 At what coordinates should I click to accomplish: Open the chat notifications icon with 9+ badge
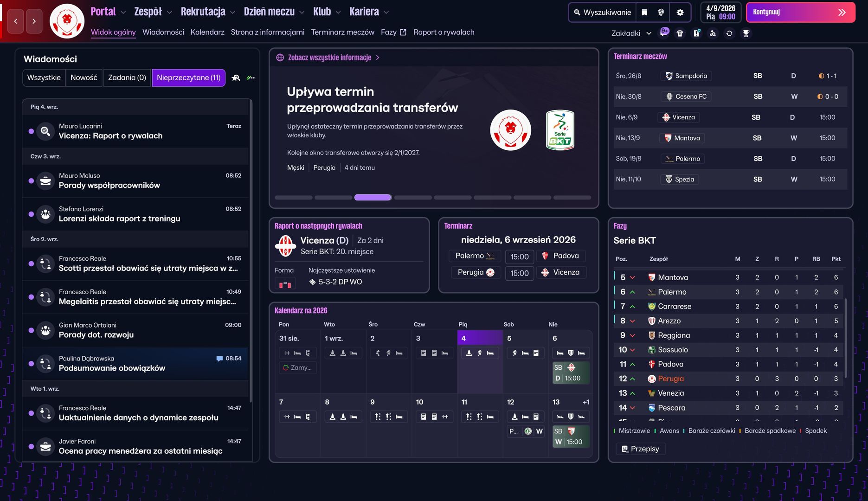[x=664, y=32]
